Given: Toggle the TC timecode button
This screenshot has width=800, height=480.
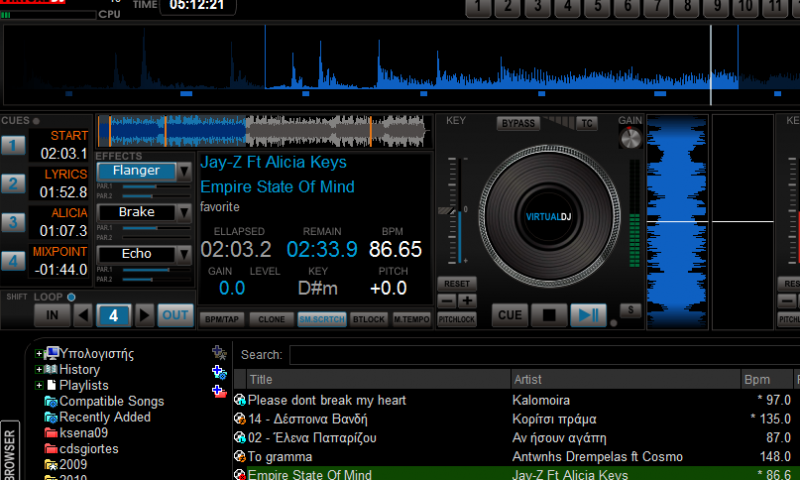Looking at the screenshot, I should 587,123.
